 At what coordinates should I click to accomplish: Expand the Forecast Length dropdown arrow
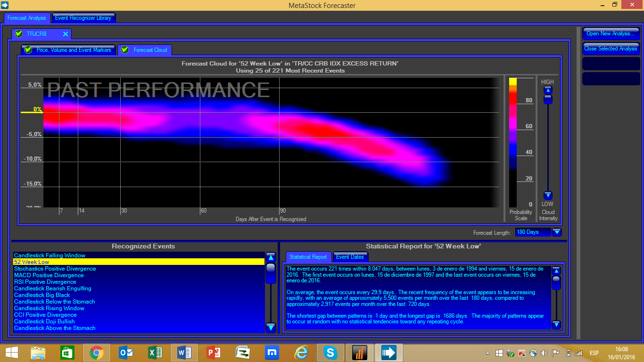click(557, 232)
